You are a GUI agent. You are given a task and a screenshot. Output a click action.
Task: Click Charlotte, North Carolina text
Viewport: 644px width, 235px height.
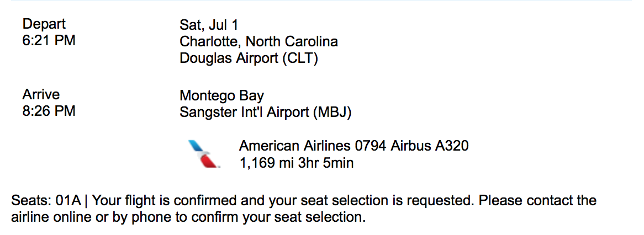(x=258, y=41)
